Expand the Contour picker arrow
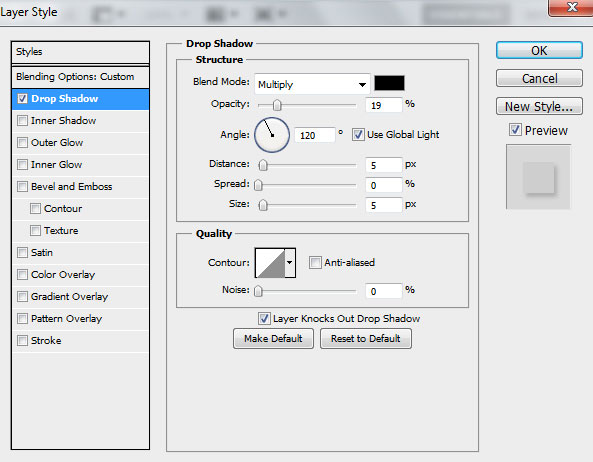Screen dimensions: 593x462 (x=290, y=263)
